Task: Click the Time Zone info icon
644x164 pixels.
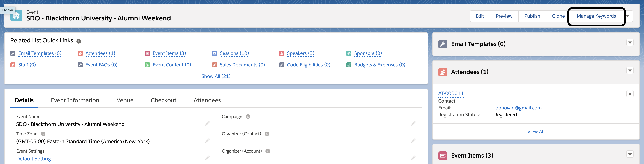Action: 43,134
